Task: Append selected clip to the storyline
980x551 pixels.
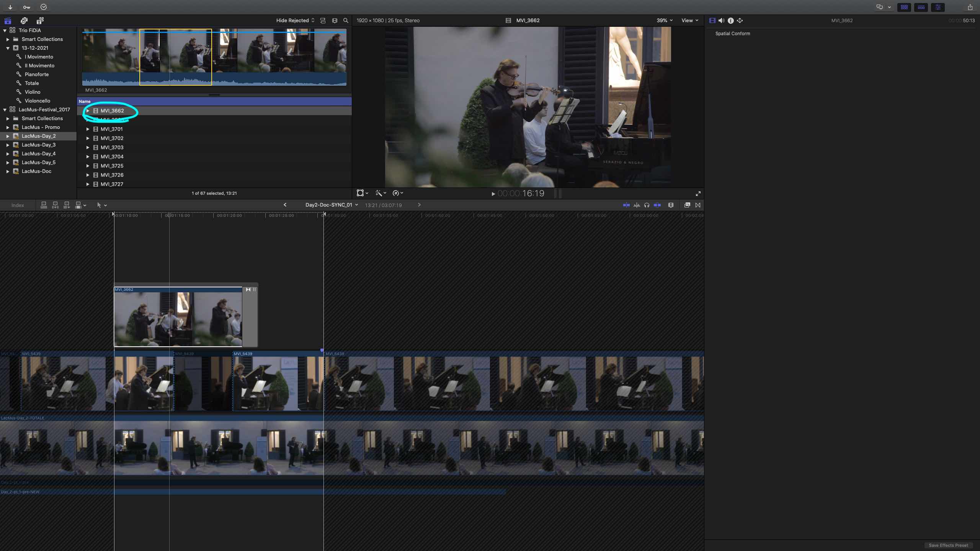Action: [x=67, y=205]
